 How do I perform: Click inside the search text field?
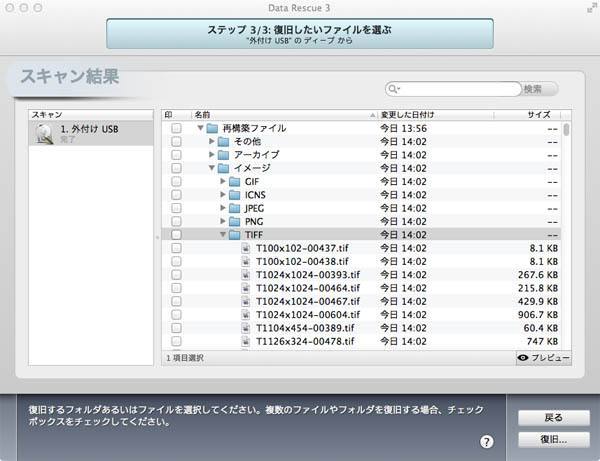coord(457,89)
